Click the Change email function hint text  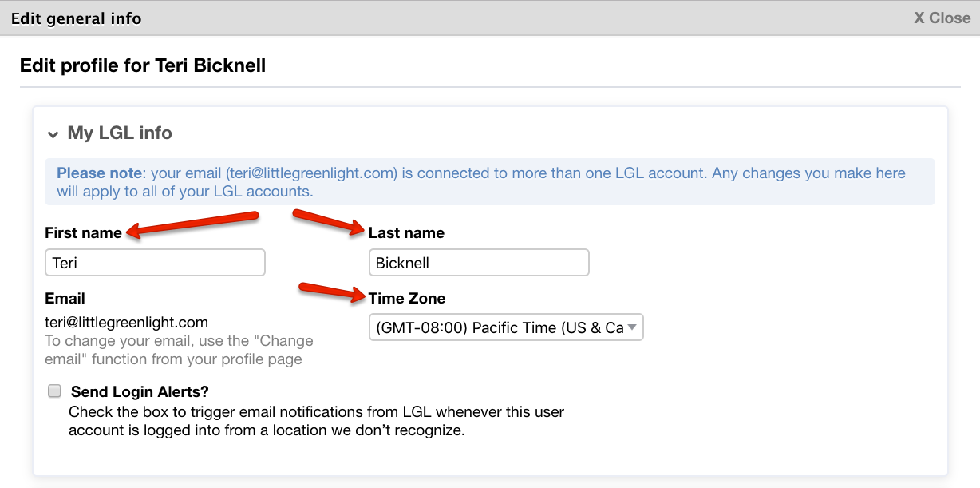point(179,350)
